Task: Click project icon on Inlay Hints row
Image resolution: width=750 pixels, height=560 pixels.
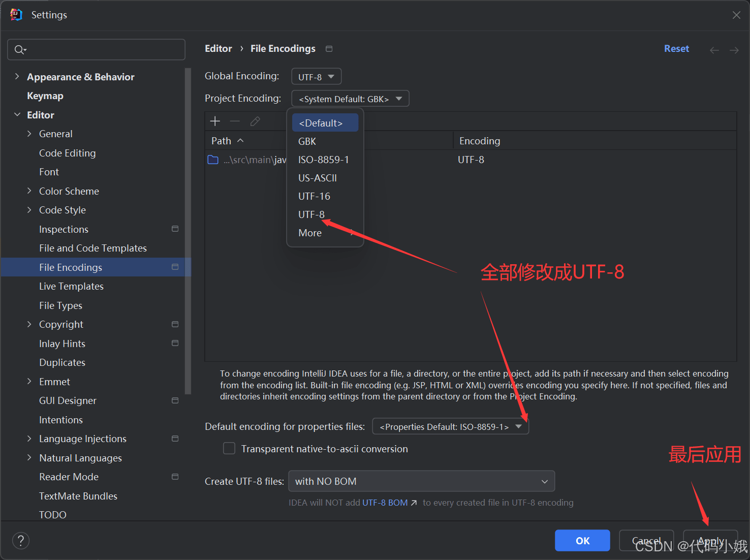Action: click(x=175, y=343)
